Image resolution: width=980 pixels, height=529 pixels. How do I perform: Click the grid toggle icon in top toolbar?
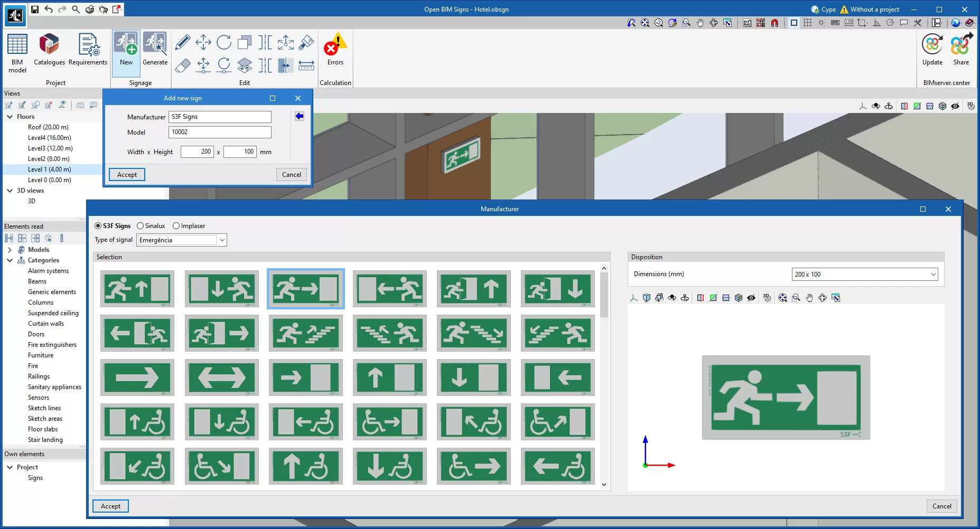tap(808, 23)
